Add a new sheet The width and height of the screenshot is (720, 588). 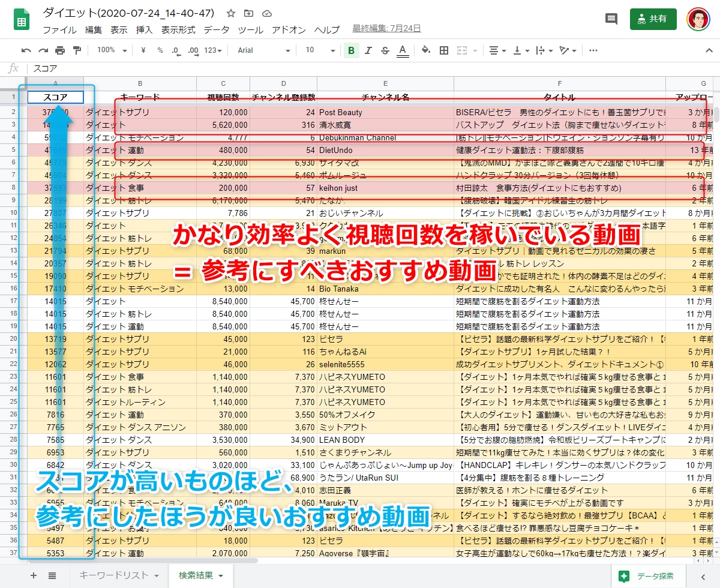tap(34, 575)
